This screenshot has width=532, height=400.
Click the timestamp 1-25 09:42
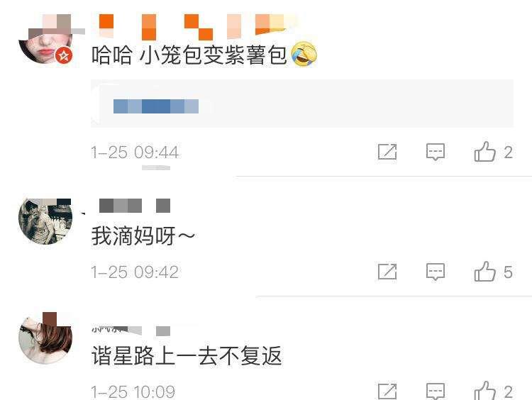pyautogui.click(x=135, y=272)
